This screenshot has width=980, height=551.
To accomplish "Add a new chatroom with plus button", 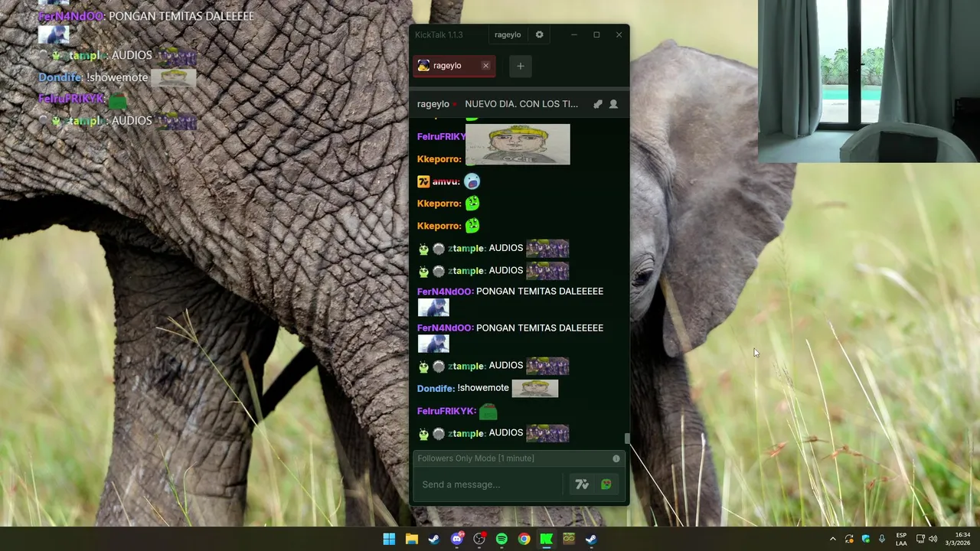I will (521, 66).
